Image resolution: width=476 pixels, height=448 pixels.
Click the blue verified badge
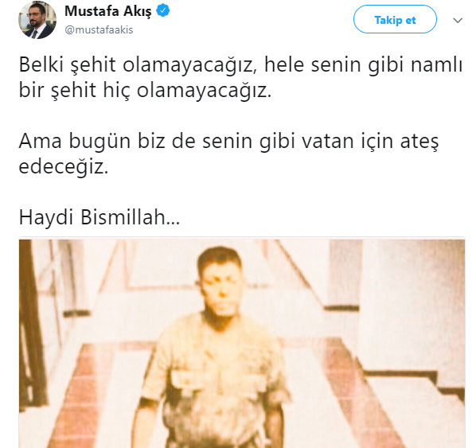[x=162, y=11]
